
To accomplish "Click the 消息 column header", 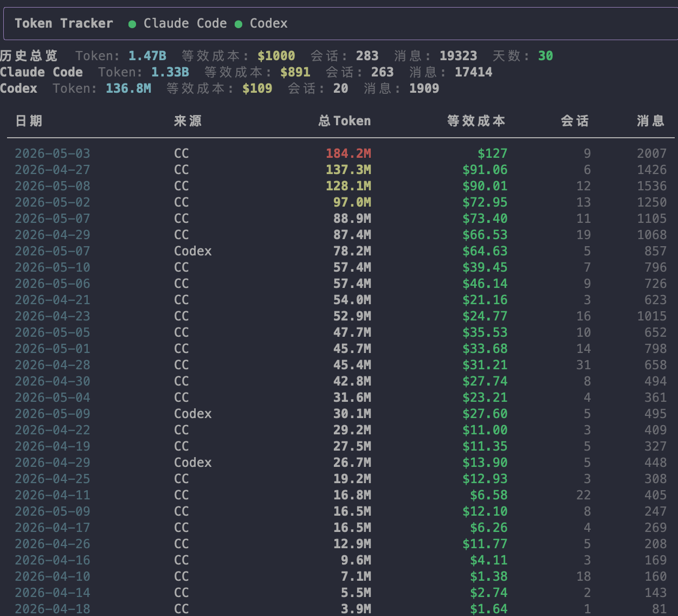I will (x=651, y=121).
